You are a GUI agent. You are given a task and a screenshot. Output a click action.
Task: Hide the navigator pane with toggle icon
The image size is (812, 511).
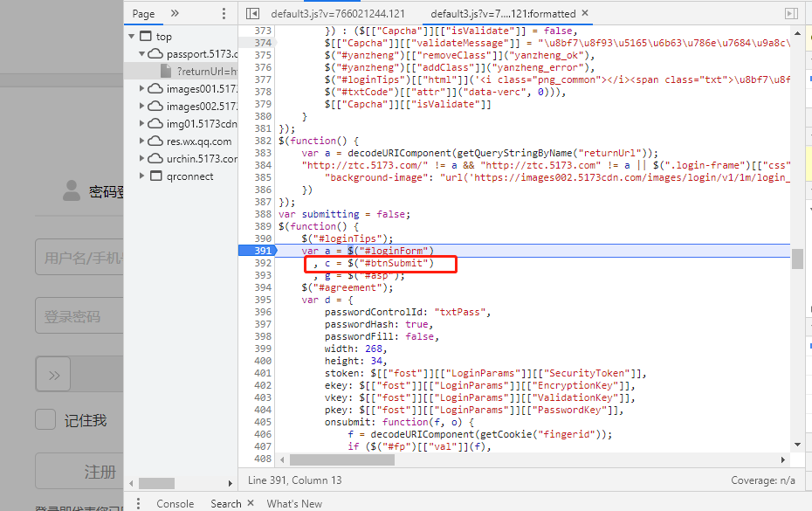click(x=252, y=13)
